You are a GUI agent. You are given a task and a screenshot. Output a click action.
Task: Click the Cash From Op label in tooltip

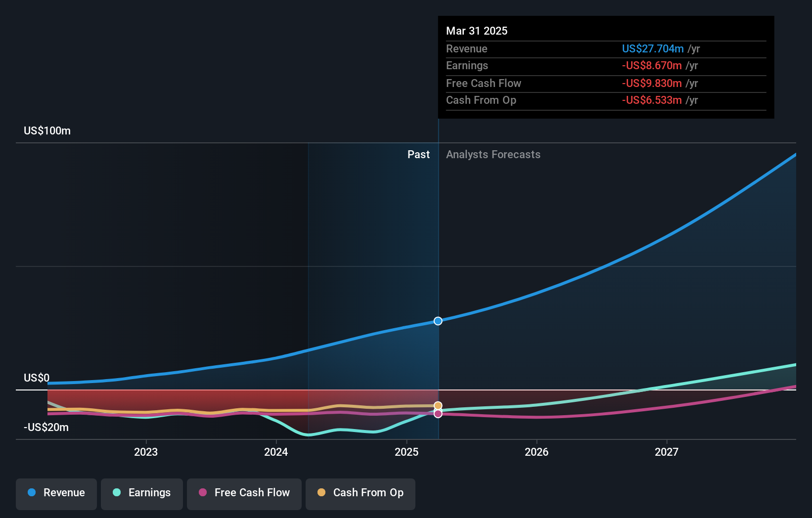[x=481, y=100]
